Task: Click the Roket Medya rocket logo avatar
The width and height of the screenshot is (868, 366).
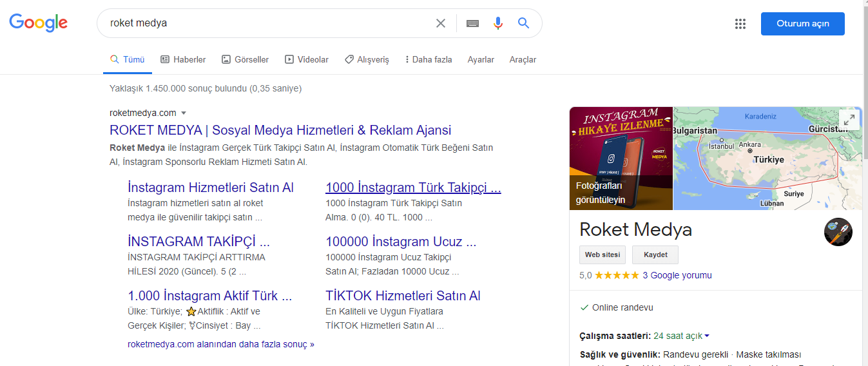Action: 838,232
